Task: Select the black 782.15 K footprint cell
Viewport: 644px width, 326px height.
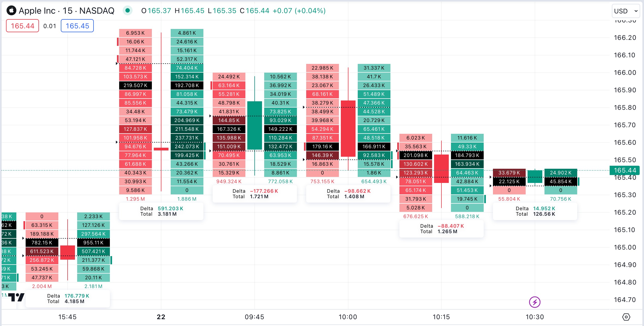Action: click(x=42, y=243)
